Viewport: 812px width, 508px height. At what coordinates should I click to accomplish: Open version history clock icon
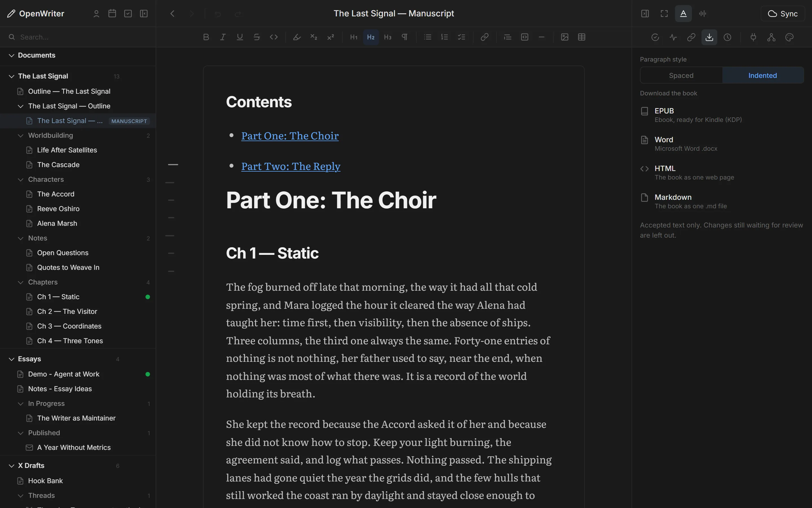pyautogui.click(x=727, y=37)
